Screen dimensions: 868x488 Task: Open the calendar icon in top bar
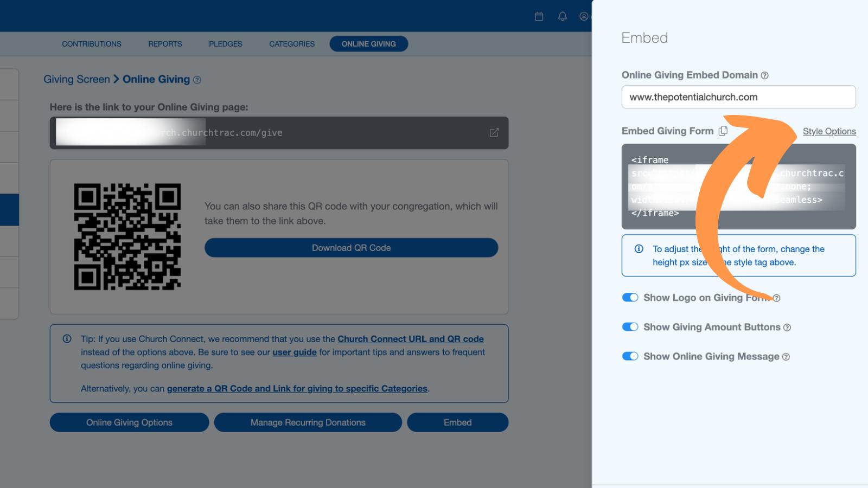tap(539, 16)
